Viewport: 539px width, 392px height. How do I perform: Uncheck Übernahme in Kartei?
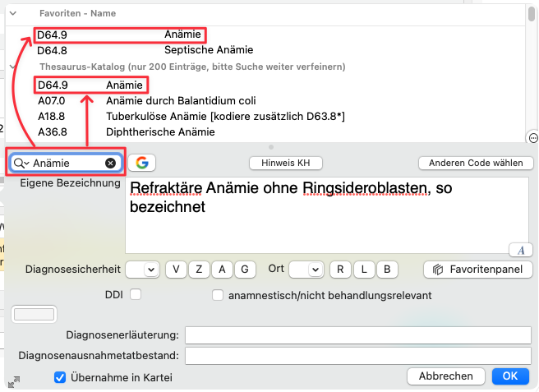59,377
